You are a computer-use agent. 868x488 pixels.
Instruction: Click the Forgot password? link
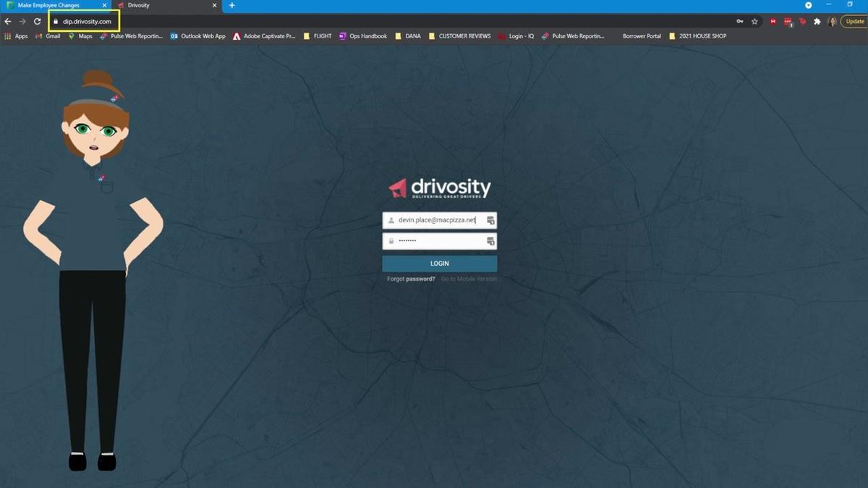pyautogui.click(x=411, y=279)
